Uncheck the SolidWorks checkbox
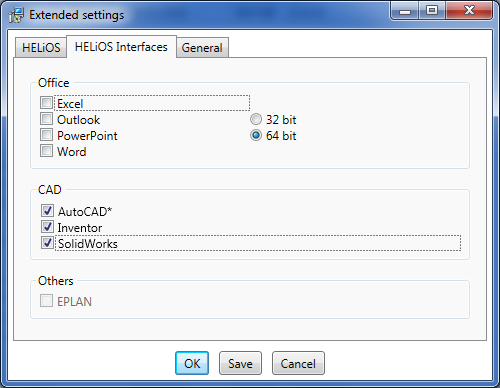This screenshot has height=388, width=500. 47,243
